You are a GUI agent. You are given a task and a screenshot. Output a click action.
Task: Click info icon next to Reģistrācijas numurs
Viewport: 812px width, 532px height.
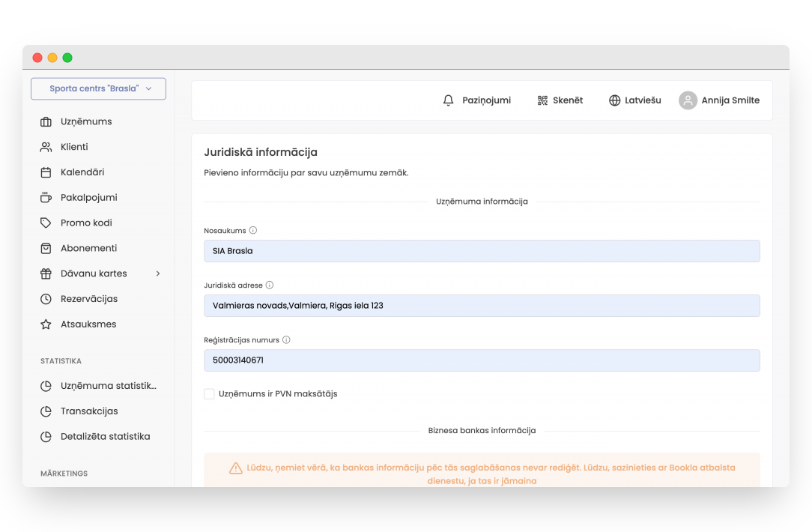[x=286, y=340]
